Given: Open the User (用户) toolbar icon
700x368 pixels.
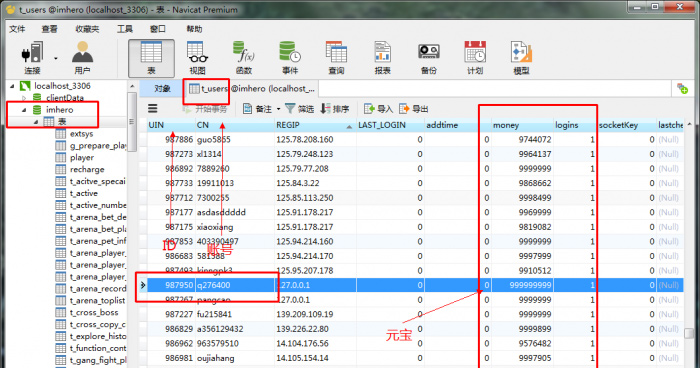Looking at the screenshot, I should point(83,57).
